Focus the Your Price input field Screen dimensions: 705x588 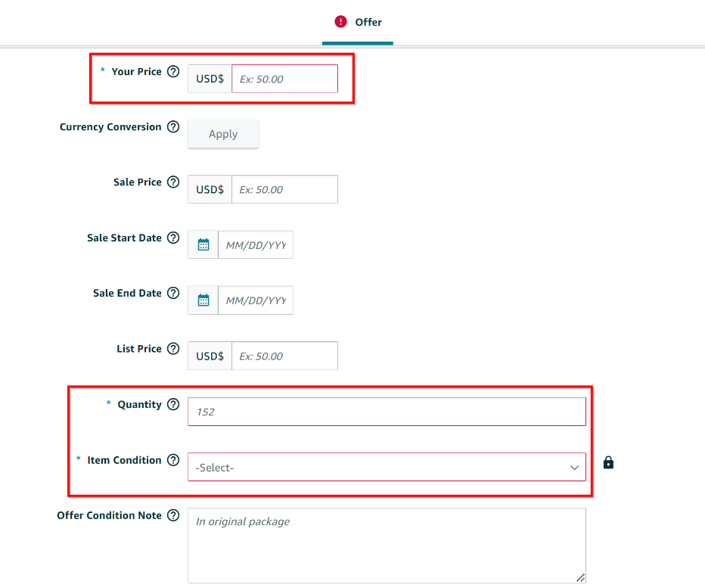coord(284,79)
